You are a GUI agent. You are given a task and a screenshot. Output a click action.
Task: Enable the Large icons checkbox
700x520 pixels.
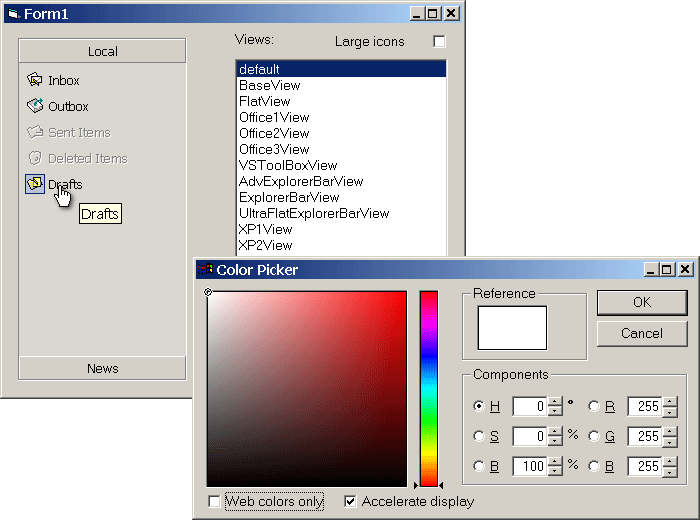pyautogui.click(x=439, y=42)
